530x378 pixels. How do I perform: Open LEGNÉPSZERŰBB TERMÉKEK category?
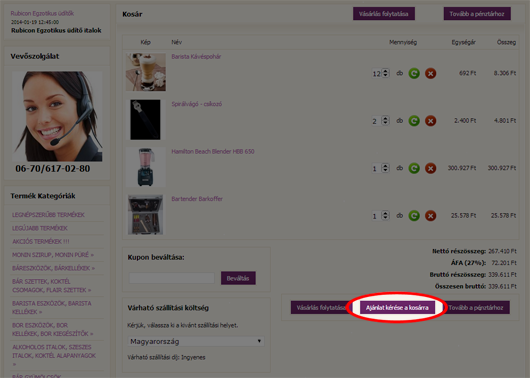click(x=48, y=215)
